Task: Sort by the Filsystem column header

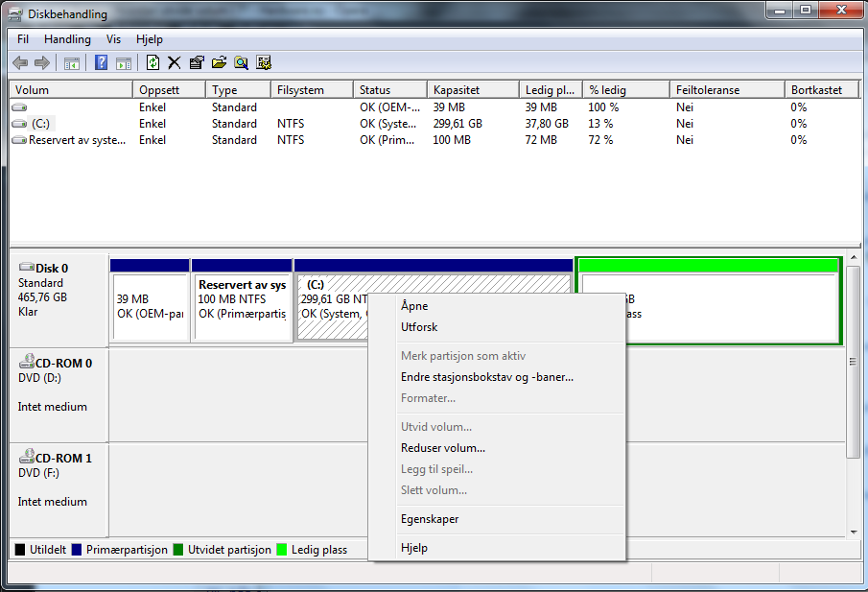Action: click(x=313, y=90)
